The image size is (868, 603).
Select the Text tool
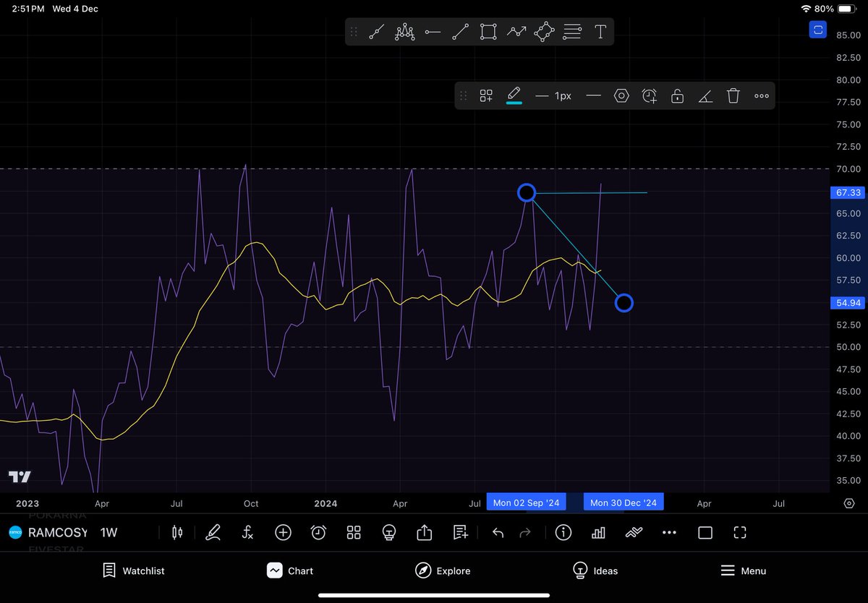600,32
